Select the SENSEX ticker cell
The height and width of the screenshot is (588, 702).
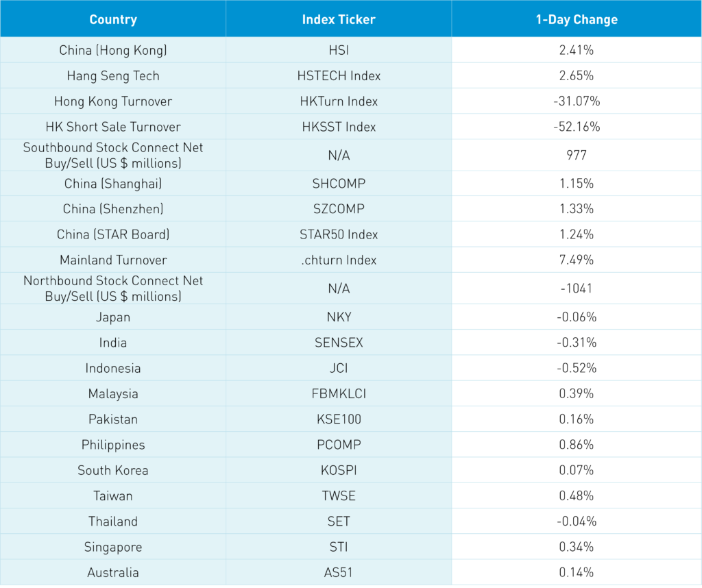pos(339,343)
